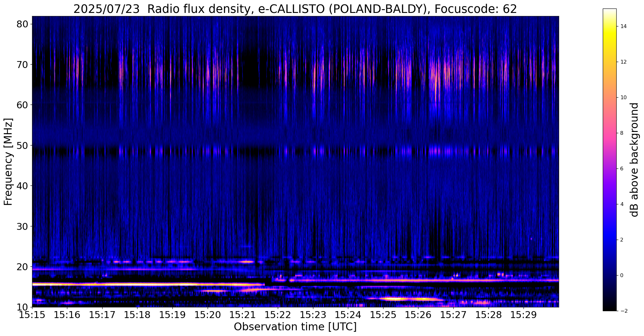Click the plot title mentioning e-CALLISTO POLAND-BALDY
The image size is (644, 336).
pos(295,9)
